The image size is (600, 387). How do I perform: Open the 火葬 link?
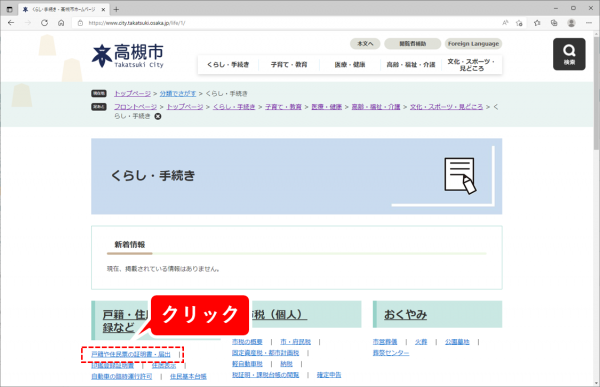tap(421, 342)
